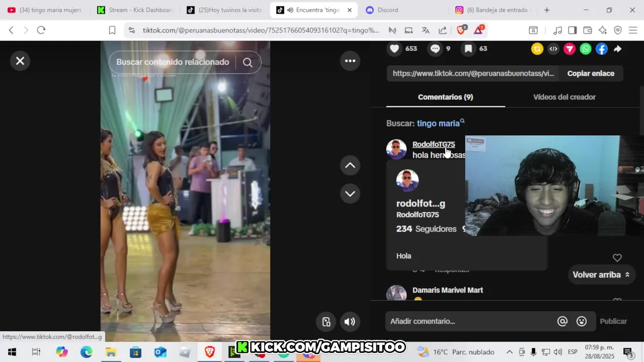The width and height of the screenshot is (644, 362).
Task: Switch to the Discord browser tab
Action: (403, 10)
